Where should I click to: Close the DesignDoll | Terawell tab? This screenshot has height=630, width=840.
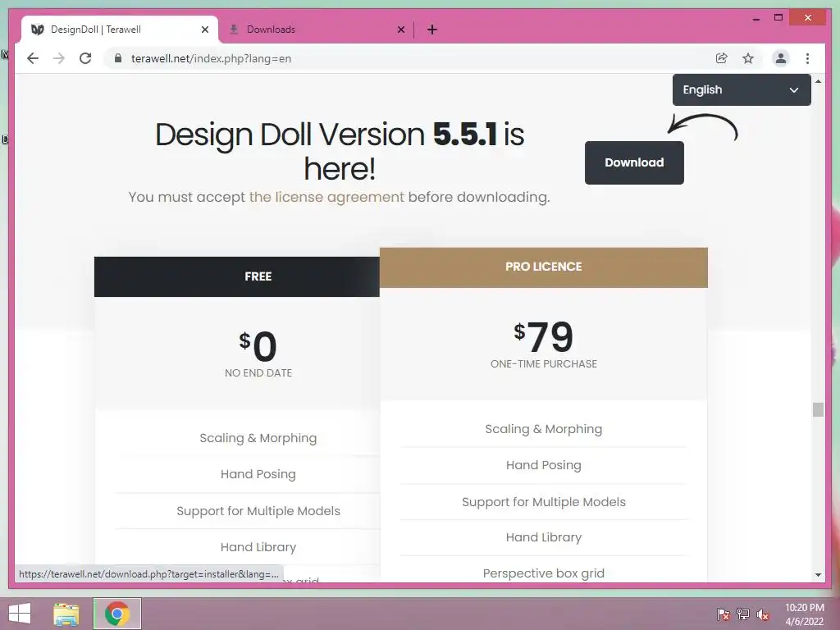click(204, 30)
